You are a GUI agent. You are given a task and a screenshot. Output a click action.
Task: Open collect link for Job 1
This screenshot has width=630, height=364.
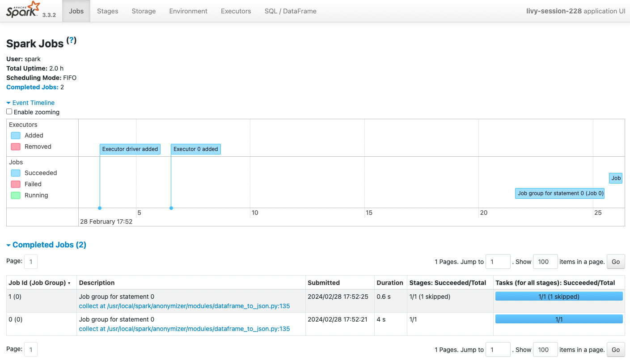pyautogui.click(x=184, y=306)
